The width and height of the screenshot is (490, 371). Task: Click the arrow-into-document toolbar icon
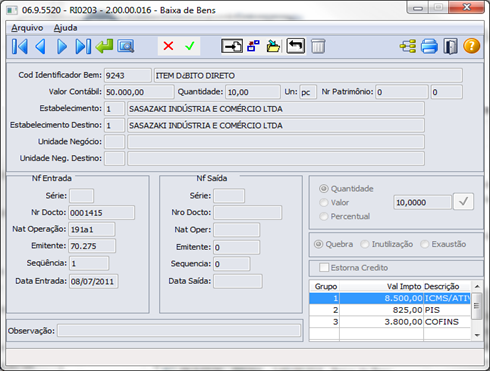(232, 46)
